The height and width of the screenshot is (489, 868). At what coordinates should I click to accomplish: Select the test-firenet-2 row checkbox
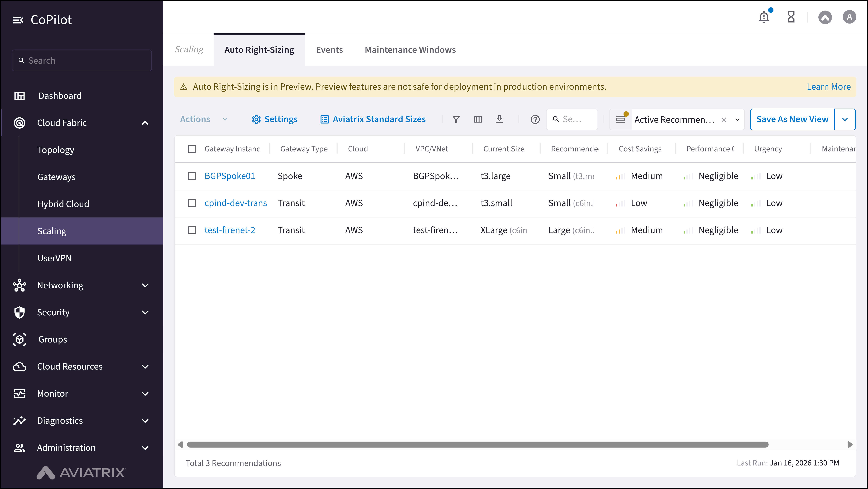tap(192, 230)
